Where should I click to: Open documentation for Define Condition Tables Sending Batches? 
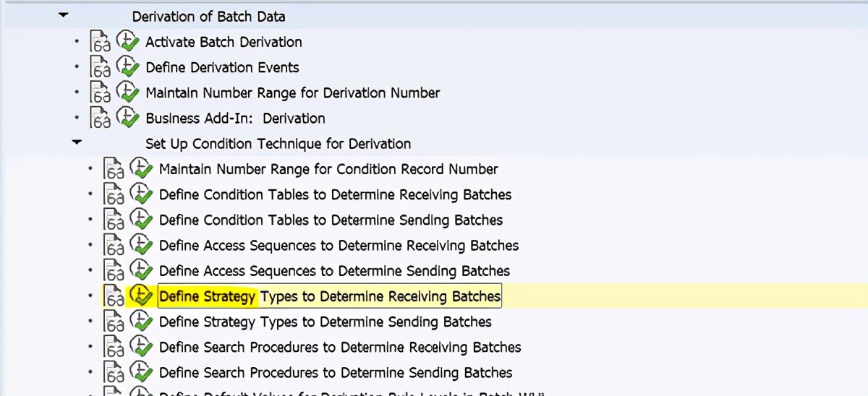(114, 220)
